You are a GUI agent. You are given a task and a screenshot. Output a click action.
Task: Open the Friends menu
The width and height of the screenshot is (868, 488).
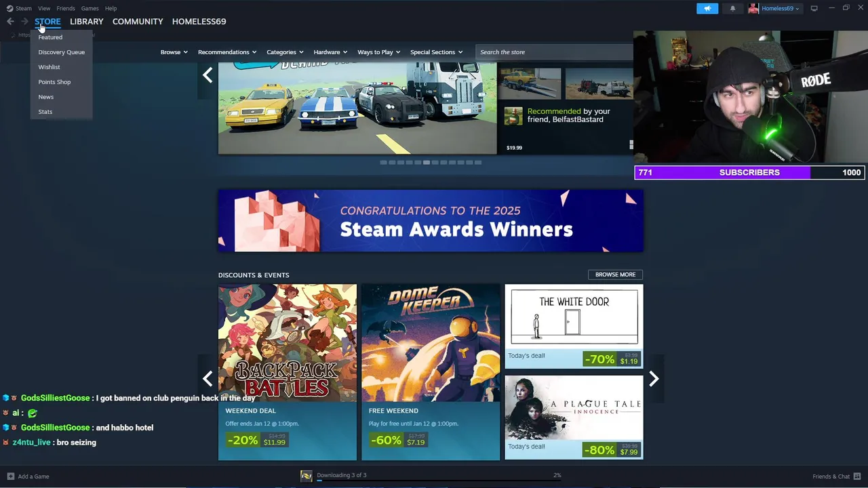(66, 8)
